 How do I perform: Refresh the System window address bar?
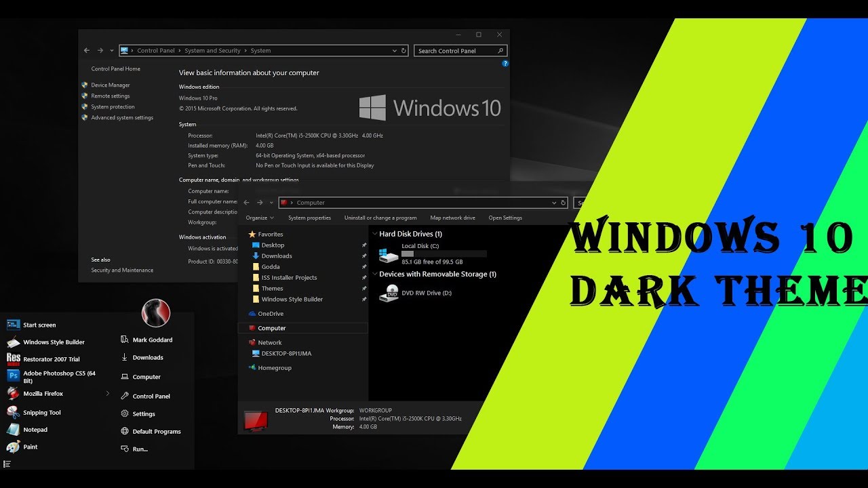404,51
